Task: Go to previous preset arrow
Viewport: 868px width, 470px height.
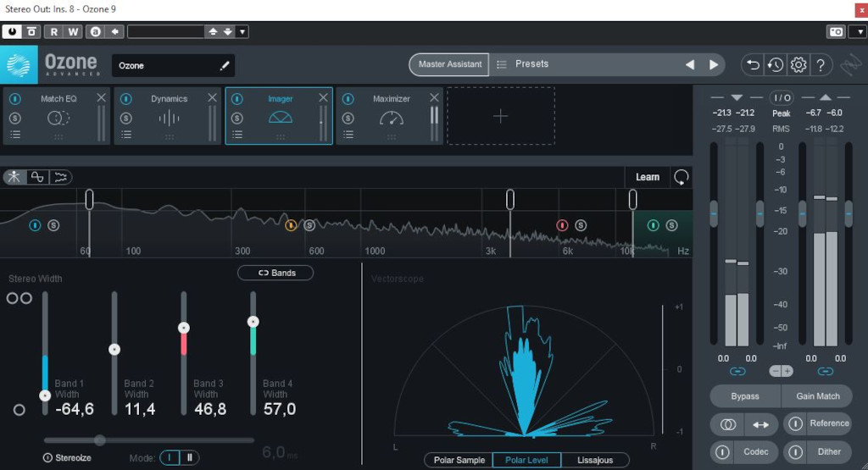Action: 690,64
